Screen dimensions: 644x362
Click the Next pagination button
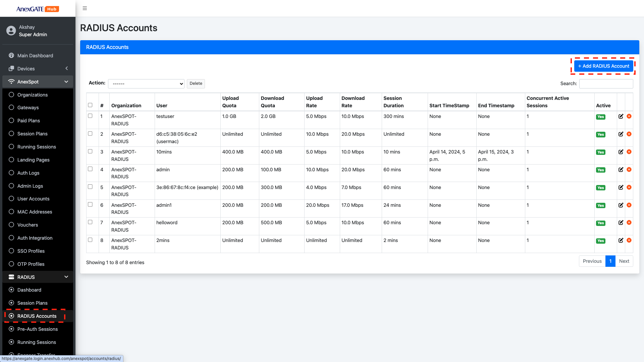pos(624,261)
